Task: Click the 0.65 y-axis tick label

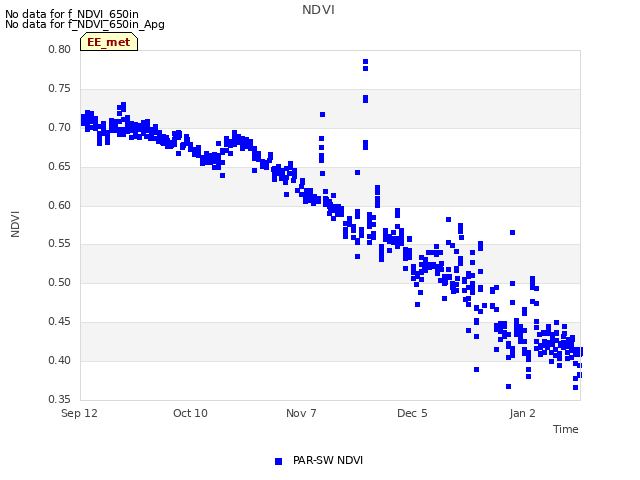Action: (x=60, y=167)
